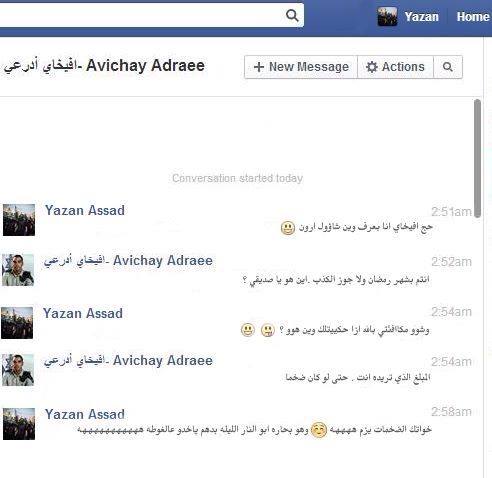Open the Home tab
This screenshot has height=478, width=492.
[473, 17]
